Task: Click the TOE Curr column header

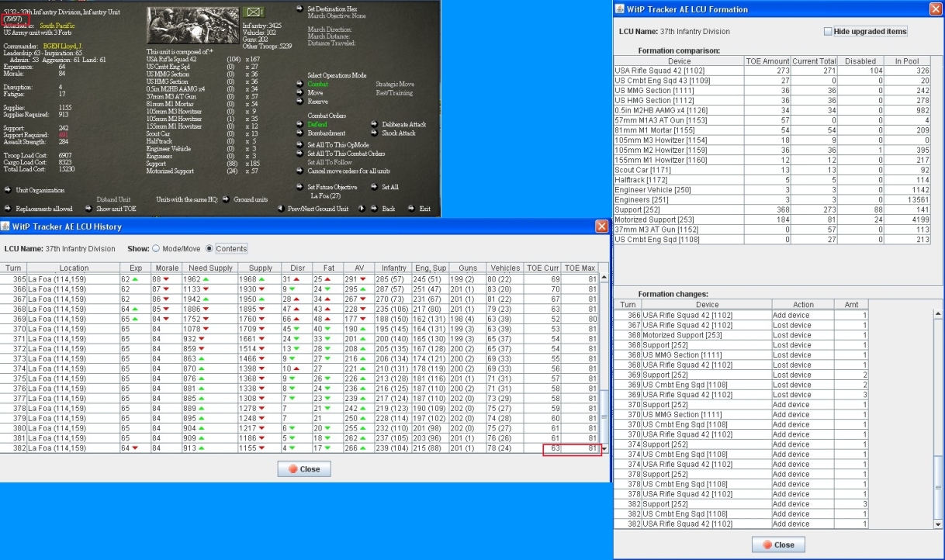Action: pyautogui.click(x=543, y=268)
